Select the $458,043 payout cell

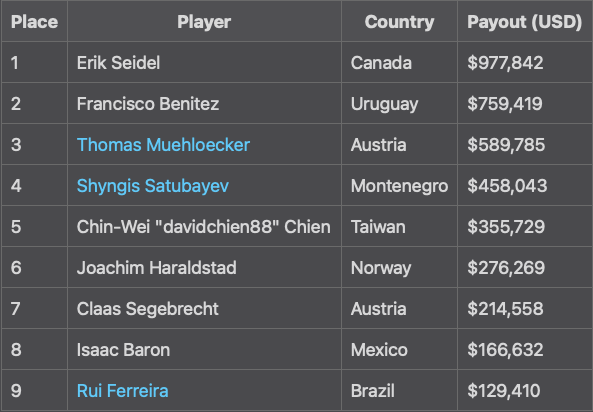525,186
